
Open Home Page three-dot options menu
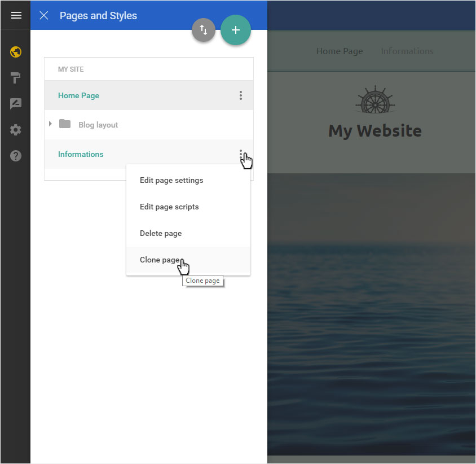tap(241, 95)
